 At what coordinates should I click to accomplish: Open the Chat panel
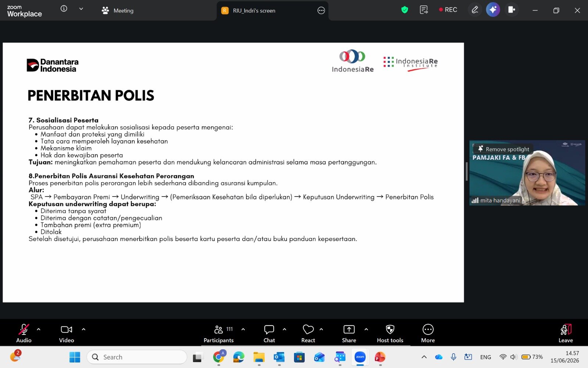[x=269, y=333]
